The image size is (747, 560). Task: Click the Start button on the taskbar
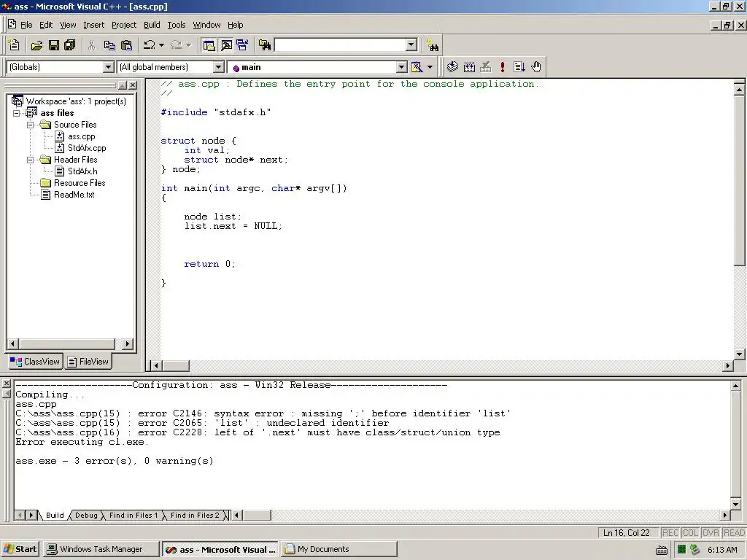point(20,549)
